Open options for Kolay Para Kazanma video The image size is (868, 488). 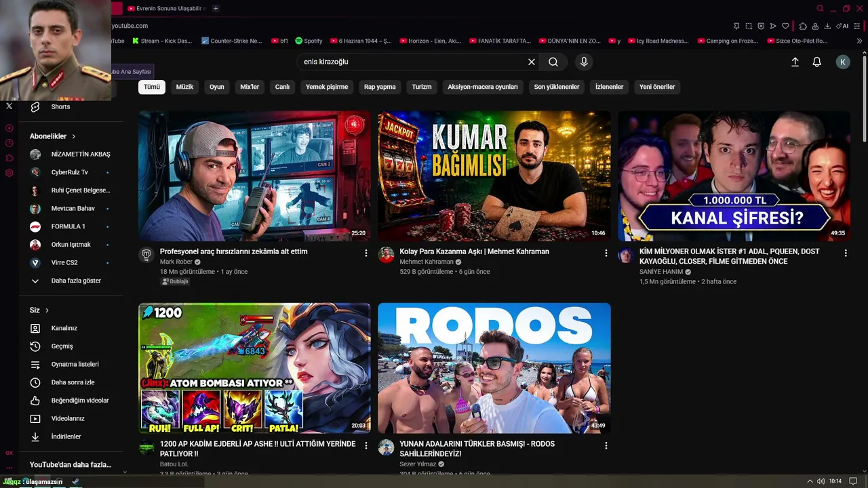pyautogui.click(x=606, y=253)
